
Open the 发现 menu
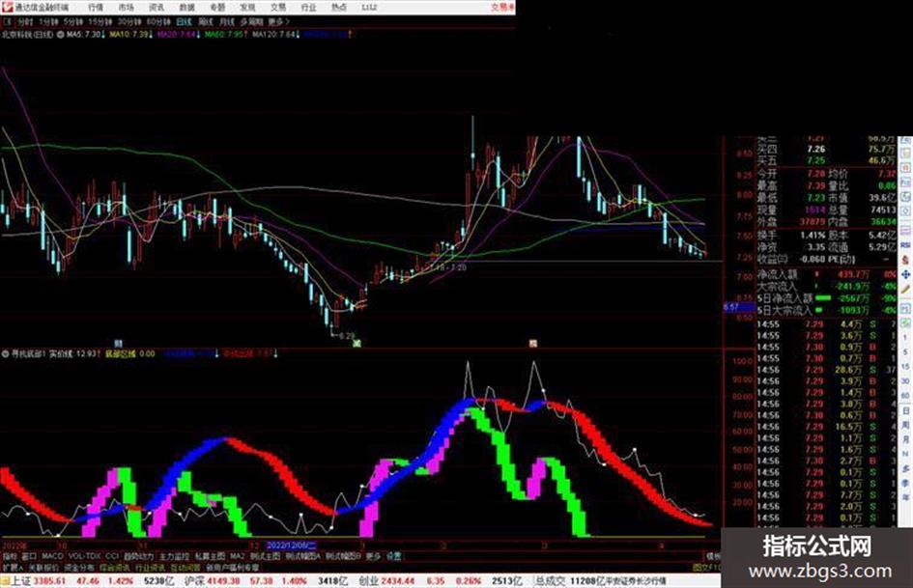pyautogui.click(x=247, y=8)
